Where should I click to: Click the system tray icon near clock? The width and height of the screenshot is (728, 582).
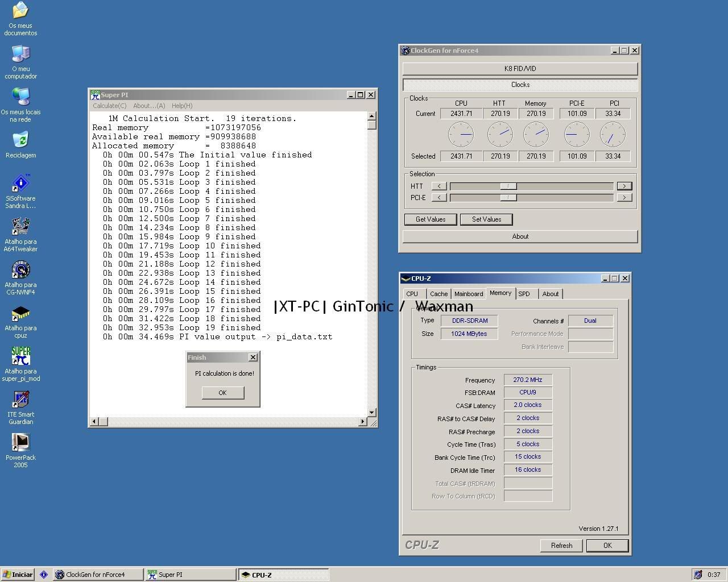point(698,575)
